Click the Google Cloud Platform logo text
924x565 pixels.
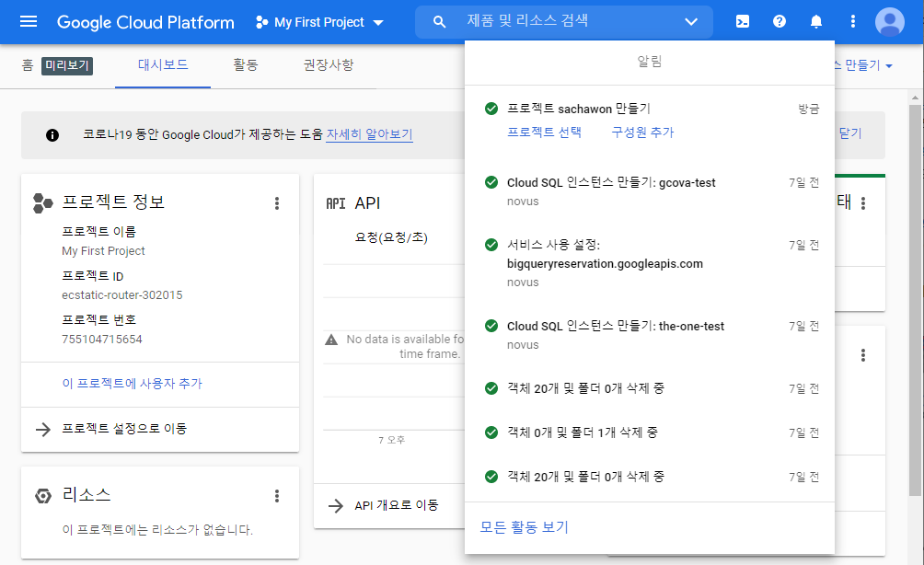(x=145, y=22)
